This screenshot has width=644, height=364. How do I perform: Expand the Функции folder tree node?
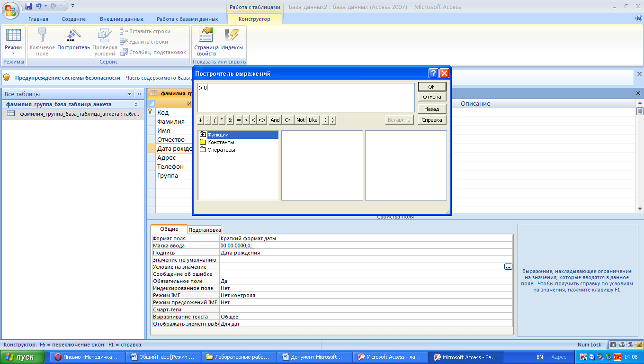pyautogui.click(x=203, y=135)
